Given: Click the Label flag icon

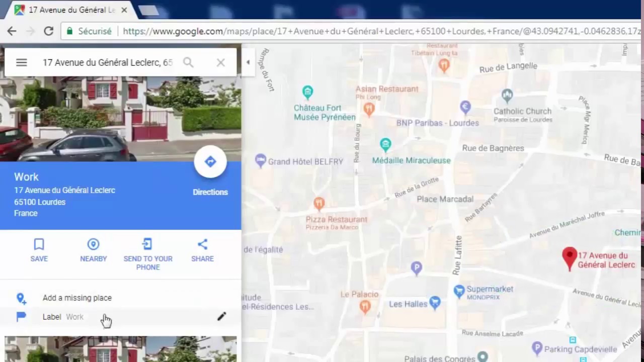Looking at the screenshot, I should pyautogui.click(x=21, y=317).
